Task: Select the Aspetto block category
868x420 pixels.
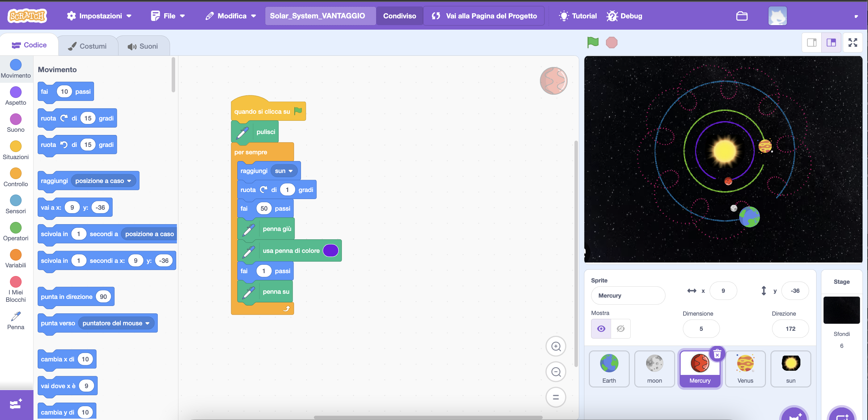Action: (16, 96)
